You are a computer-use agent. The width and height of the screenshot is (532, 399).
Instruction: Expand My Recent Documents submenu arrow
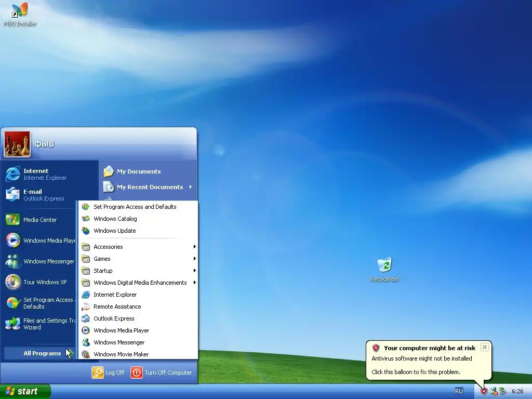[x=191, y=187]
